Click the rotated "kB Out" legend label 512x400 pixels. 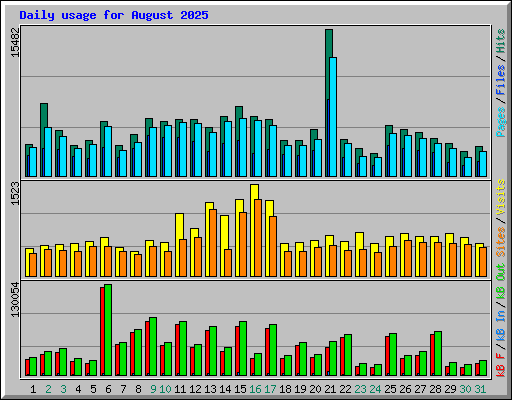click(x=500, y=281)
